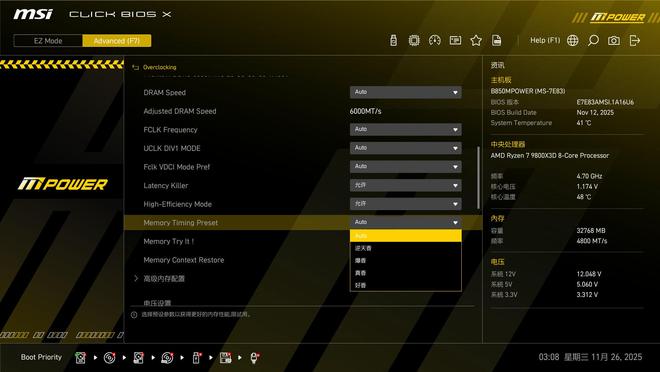Click the 4800 MT/s memory frequency value
This screenshot has height=372, width=660.
pyautogui.click(x=591, y=241)
